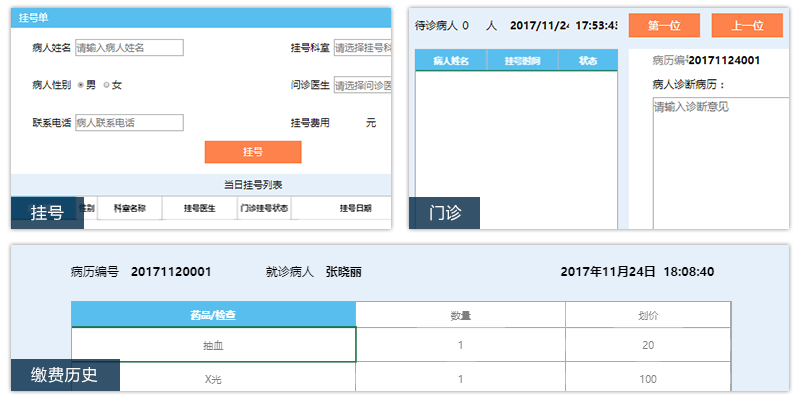Select the X光 table cell
This screenshot has width=800, height=400.
[213, 379]
